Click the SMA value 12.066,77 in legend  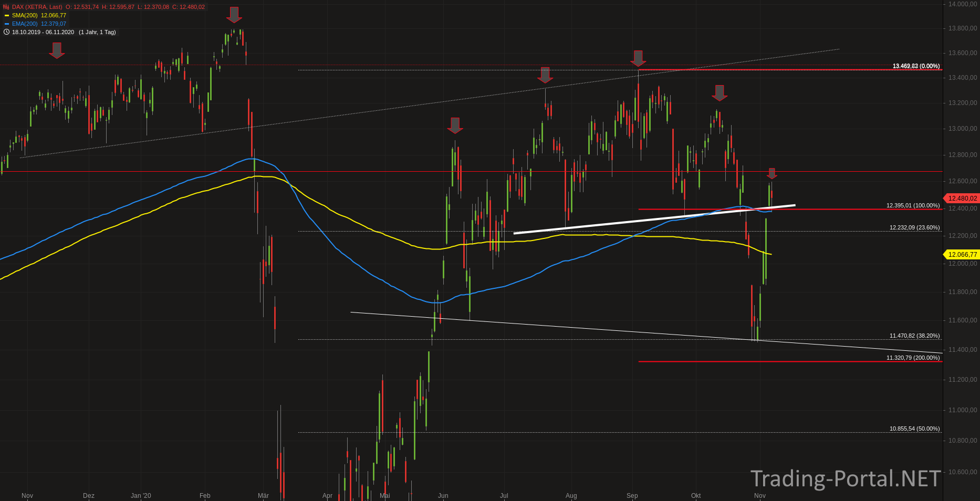point(54,16)
